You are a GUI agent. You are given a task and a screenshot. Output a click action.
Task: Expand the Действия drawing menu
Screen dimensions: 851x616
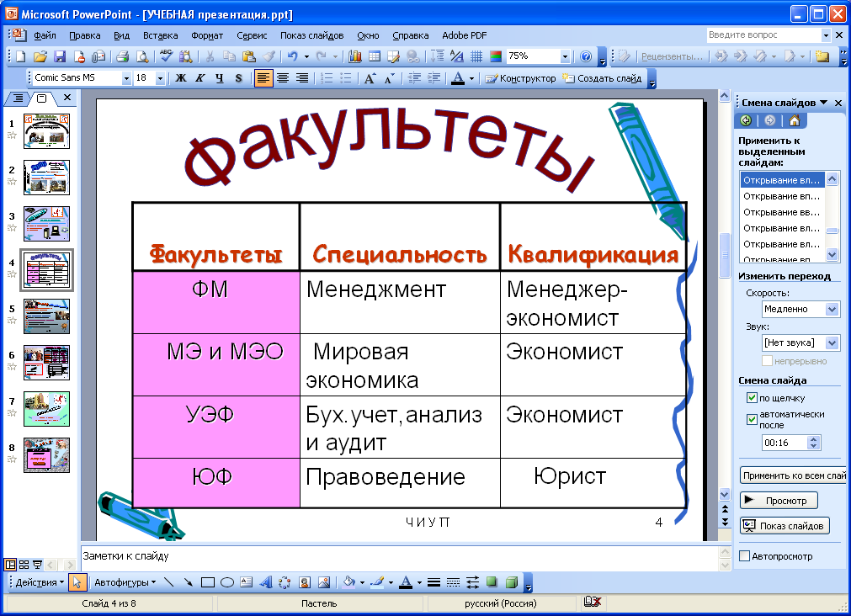click(x=40, y=582)
